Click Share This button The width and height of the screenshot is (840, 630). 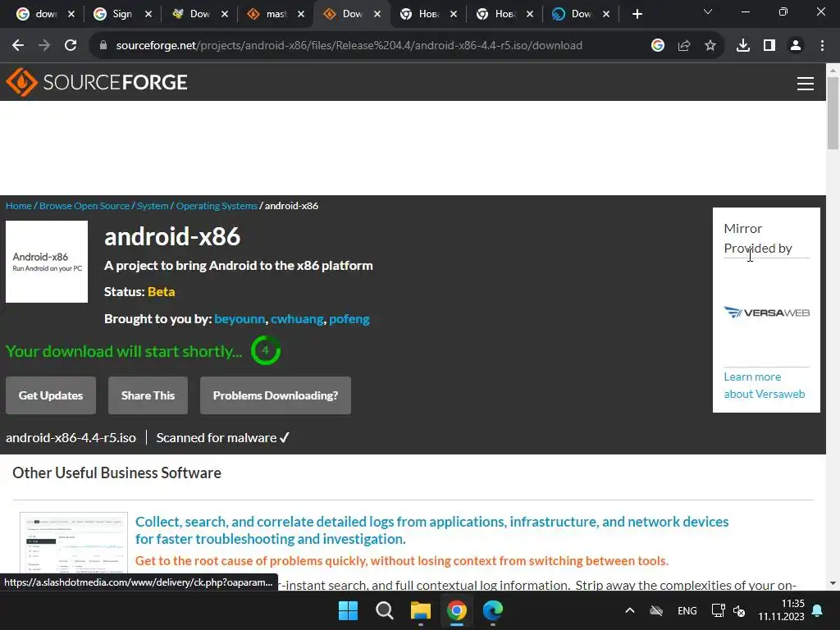tap(148, 395)
